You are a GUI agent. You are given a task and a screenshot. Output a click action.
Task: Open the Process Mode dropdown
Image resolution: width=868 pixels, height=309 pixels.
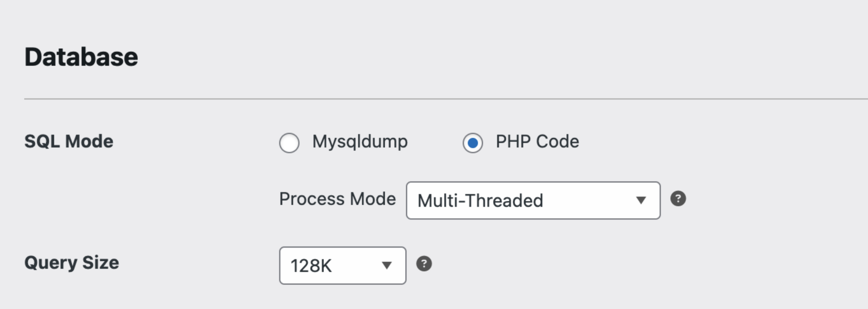533,200
